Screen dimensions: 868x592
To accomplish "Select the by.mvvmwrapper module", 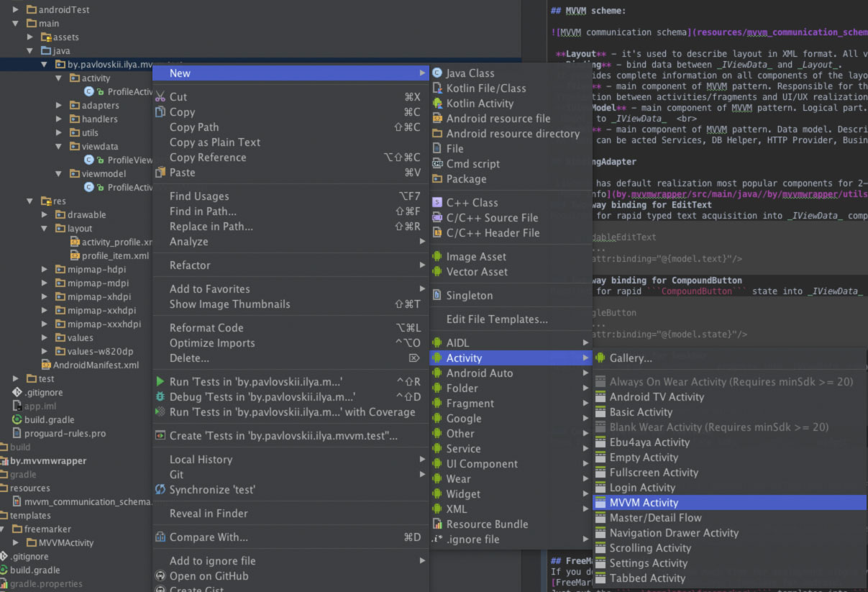I will [48, 460].
